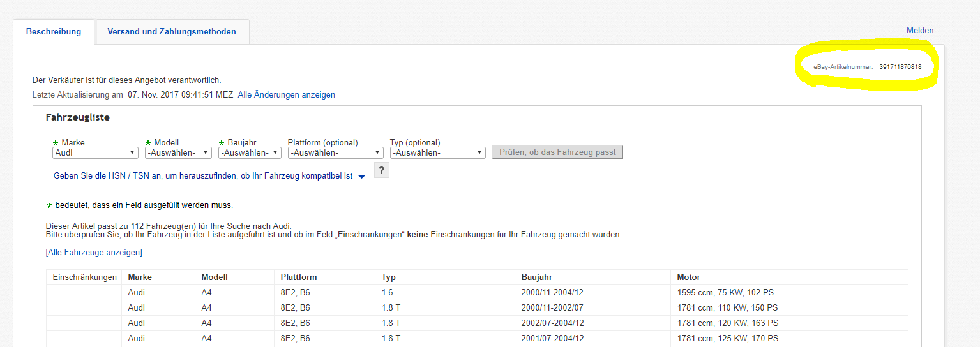Click 'Geben Sie die HSN / TSN an' link text
Screen dimensions: 980x347
203,176
